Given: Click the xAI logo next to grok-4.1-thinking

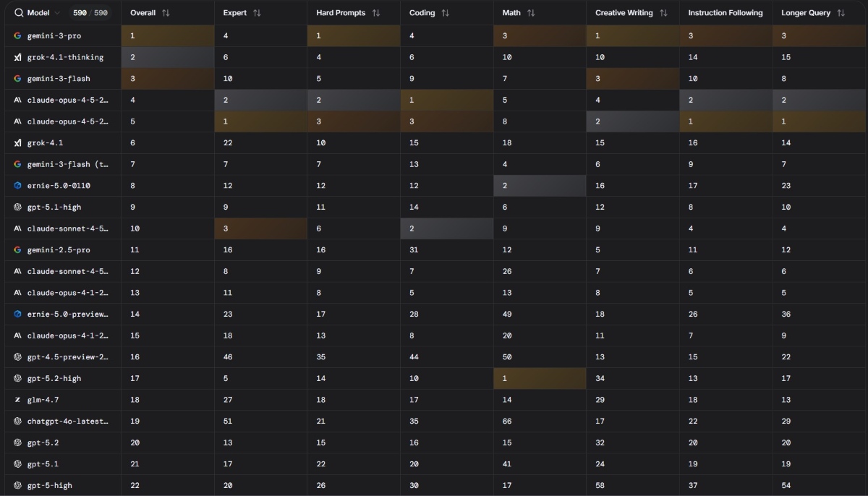Looking at the screenshot, I should pyautogui.click(x=18, y=57).
